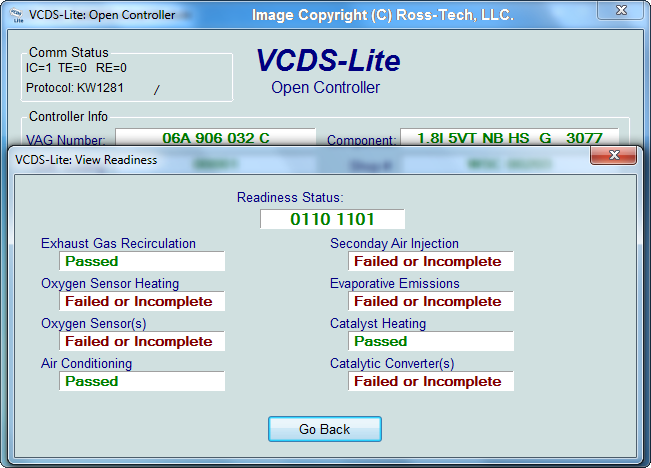
Task: Click Air Conditioning Passed field
Action: click(x=142, y=381)
